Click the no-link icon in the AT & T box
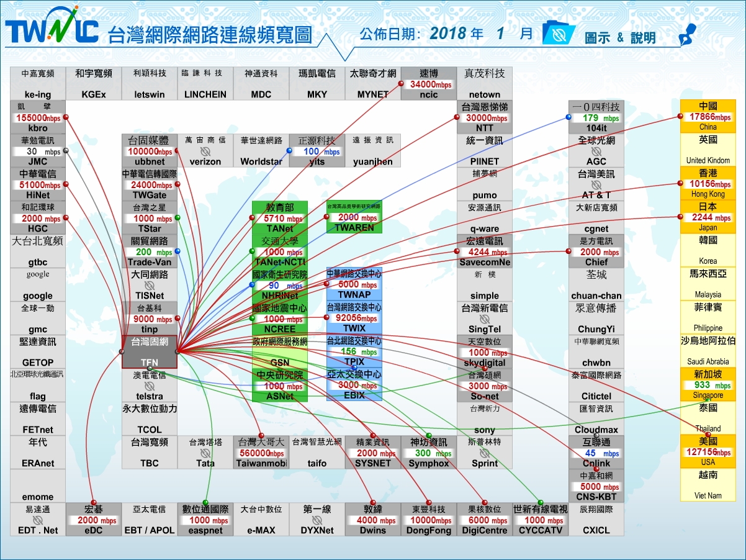The image size is (746, 560). [596, 185]
